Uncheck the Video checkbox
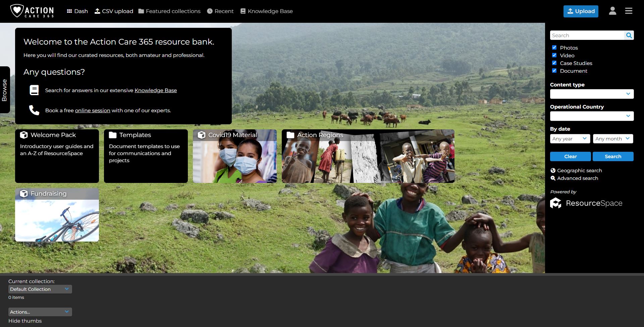Screen dimensions: 644x327 click(554, 55)
